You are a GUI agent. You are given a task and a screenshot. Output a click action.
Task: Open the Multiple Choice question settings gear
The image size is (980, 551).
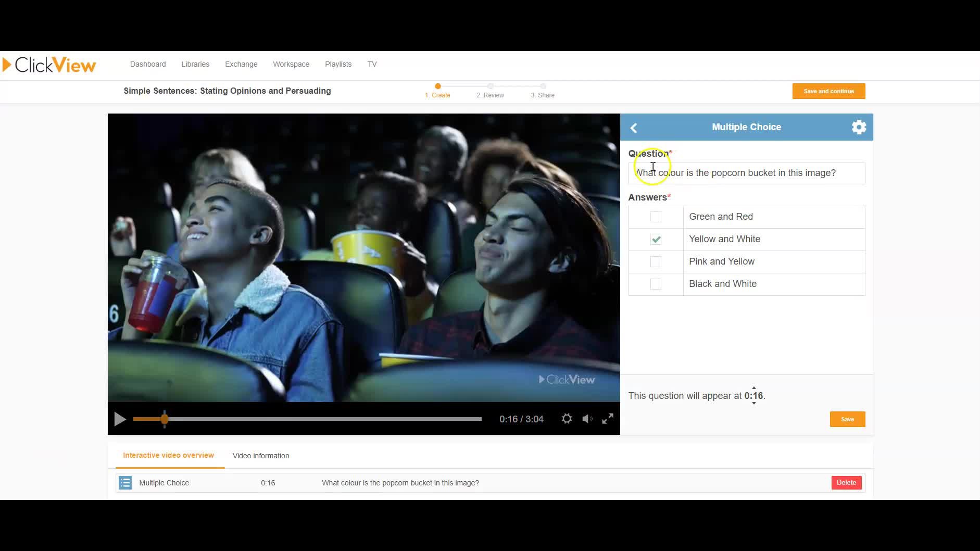point(859,127)
